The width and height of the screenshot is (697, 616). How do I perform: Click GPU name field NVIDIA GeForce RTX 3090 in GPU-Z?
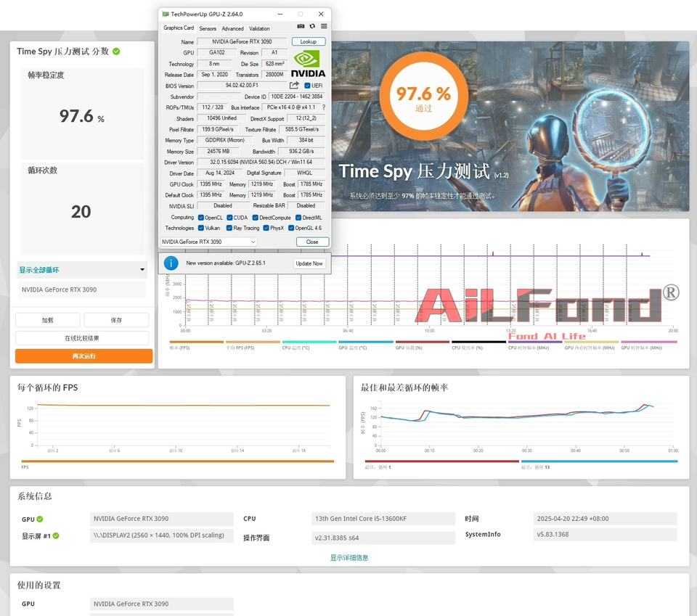click(242, 41)
